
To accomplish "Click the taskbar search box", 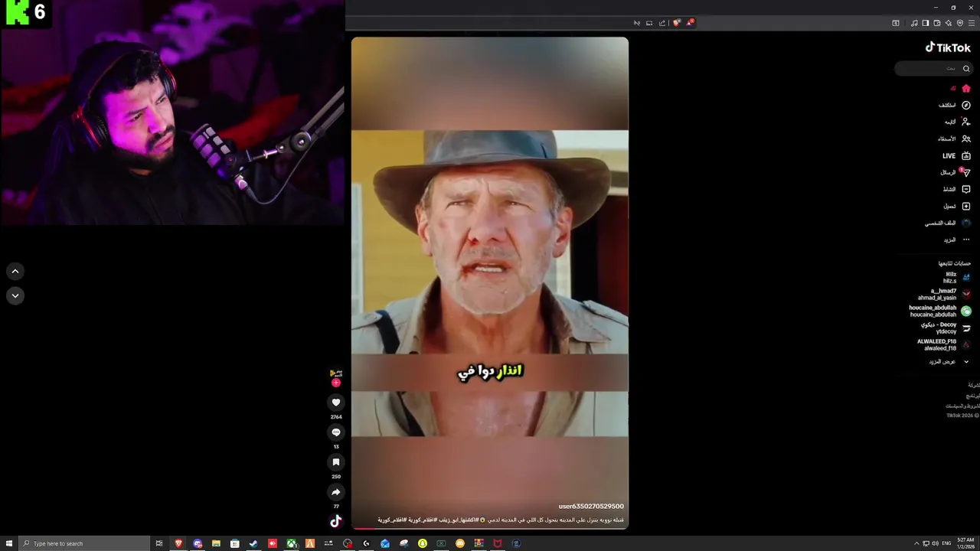I will coord(83,543).
